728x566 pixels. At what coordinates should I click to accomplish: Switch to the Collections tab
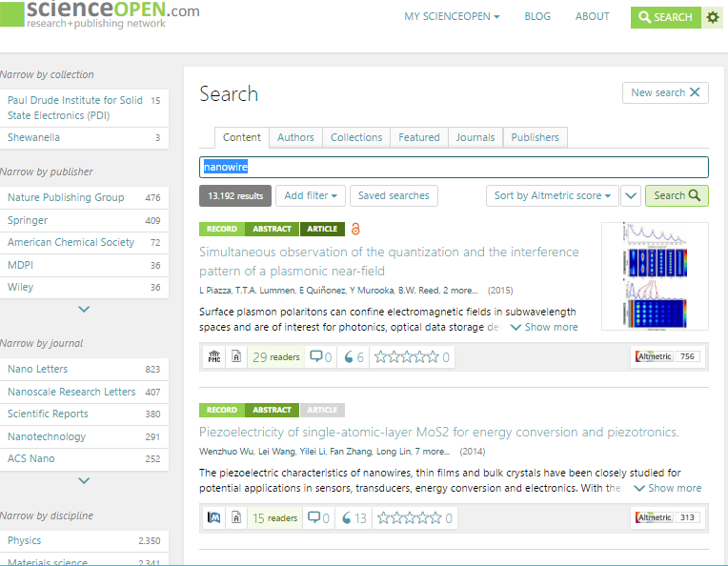(356, 137)
